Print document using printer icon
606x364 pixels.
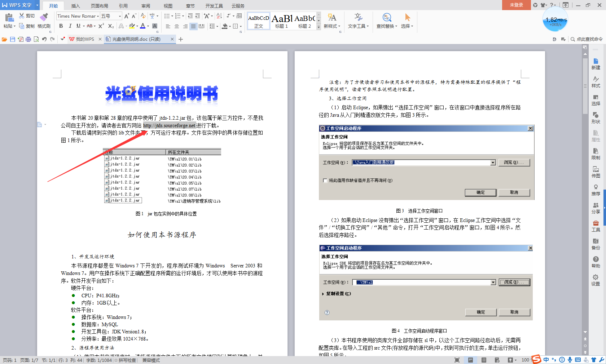point(28,39)
